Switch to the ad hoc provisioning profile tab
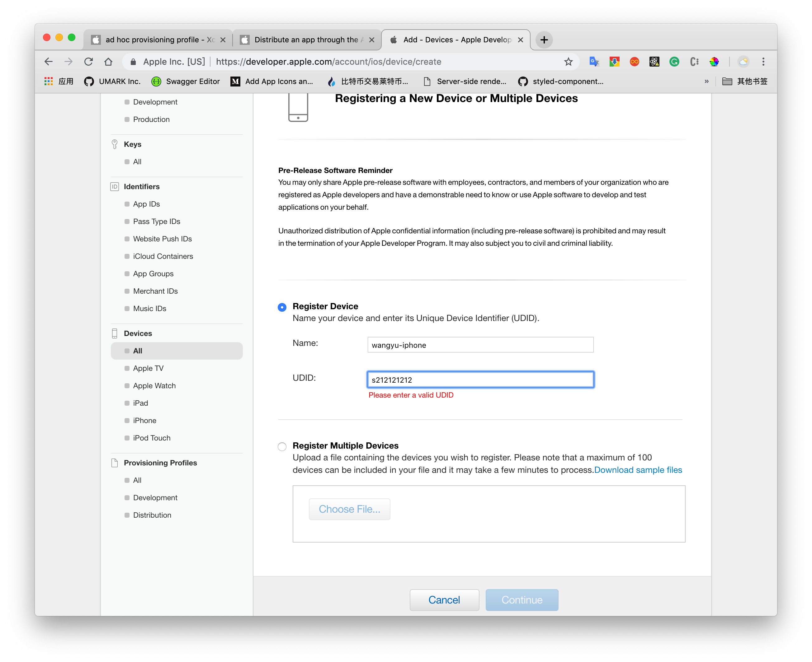The image size is (812, 662). click(x=156, y=40)
